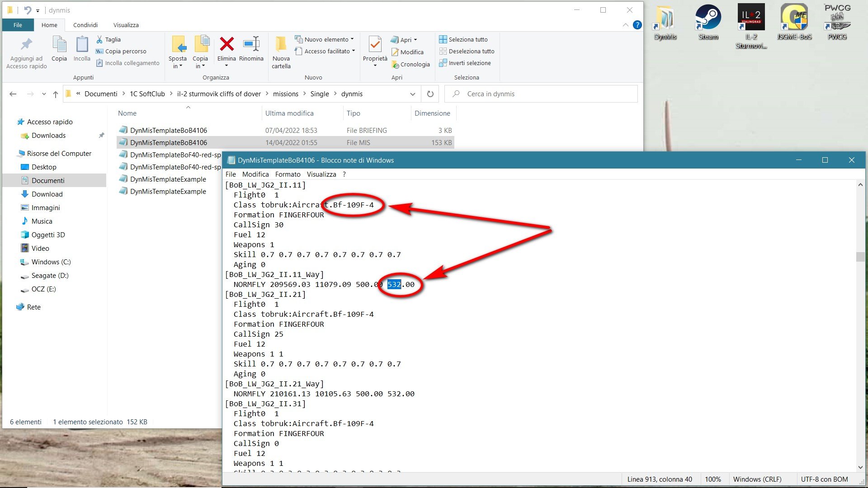This screenshot has width=868, height=488.
Task: Click the Incolla clipboard icon
Action: [82, 44]
